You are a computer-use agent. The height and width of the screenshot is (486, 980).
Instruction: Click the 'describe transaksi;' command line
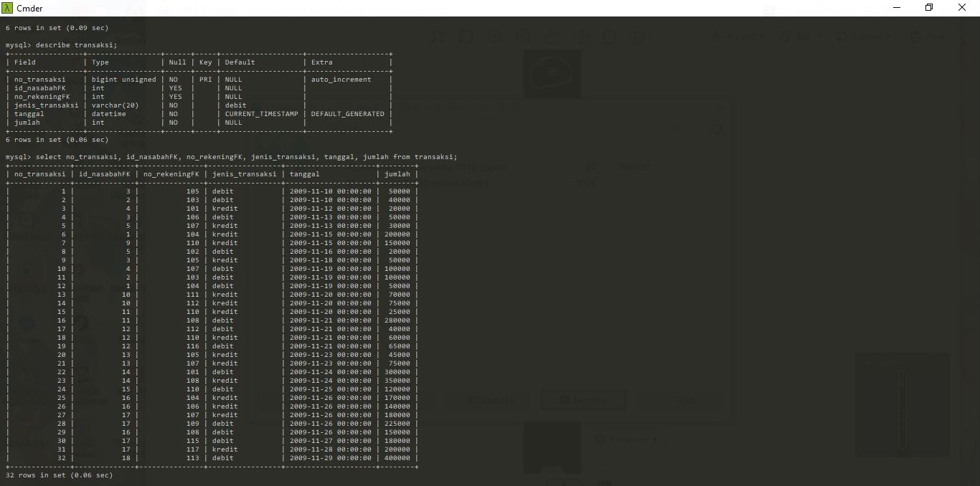(61, 45)
